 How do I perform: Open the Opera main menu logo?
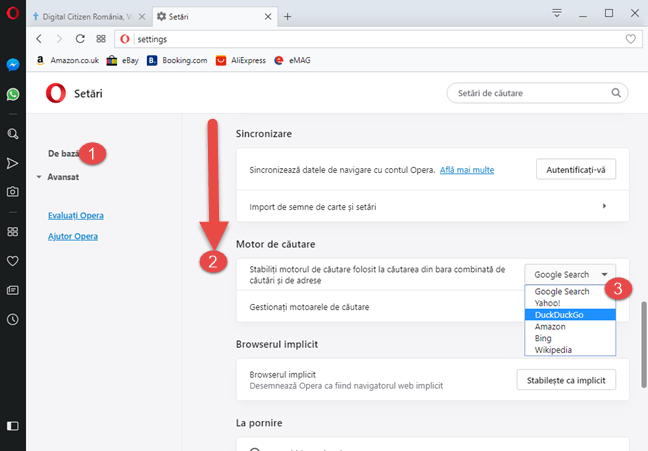click(13, 13)
